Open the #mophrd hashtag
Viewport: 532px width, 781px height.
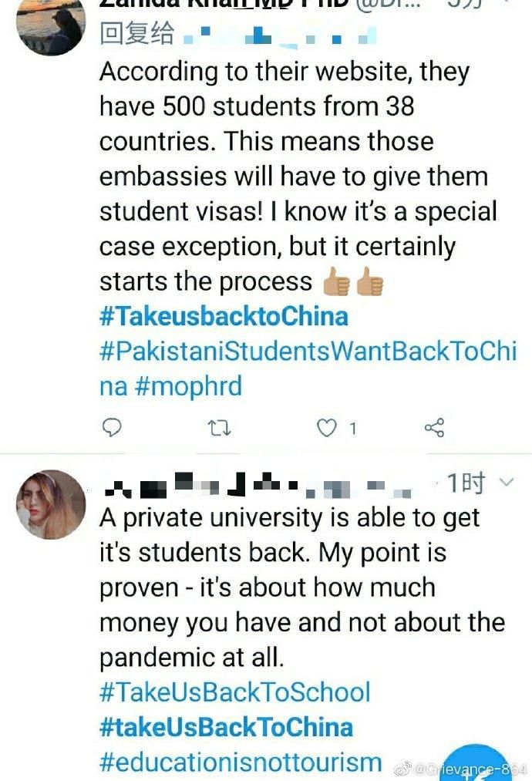[188, 386]
